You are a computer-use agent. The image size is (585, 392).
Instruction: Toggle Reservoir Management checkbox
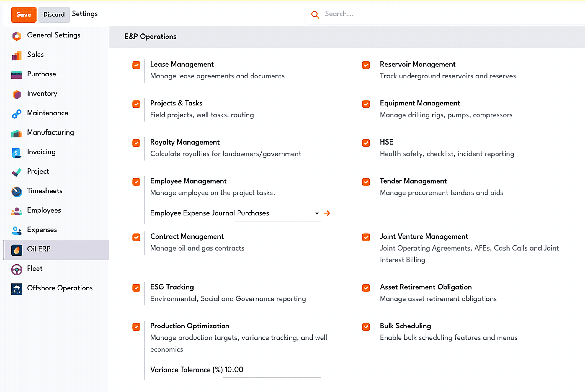[366, 65]
